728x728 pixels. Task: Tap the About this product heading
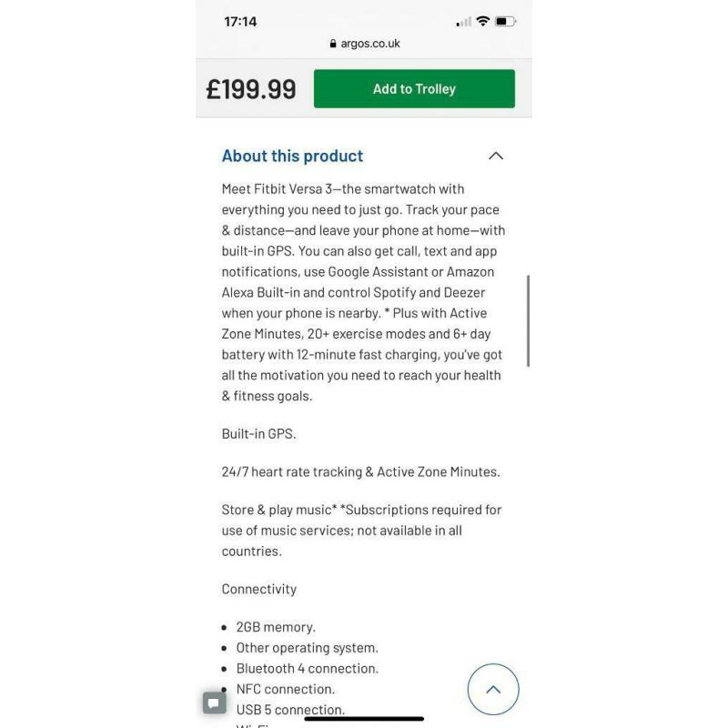pos(292,156)
